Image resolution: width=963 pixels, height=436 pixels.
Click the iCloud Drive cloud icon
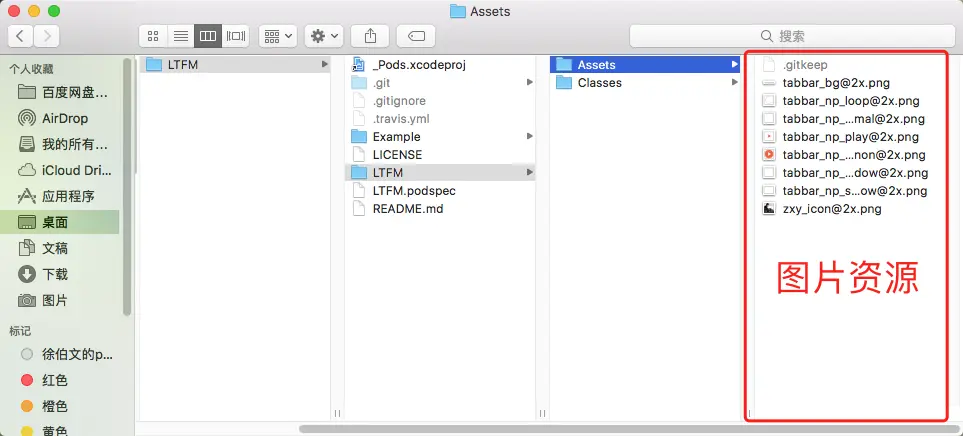point(26,170)
